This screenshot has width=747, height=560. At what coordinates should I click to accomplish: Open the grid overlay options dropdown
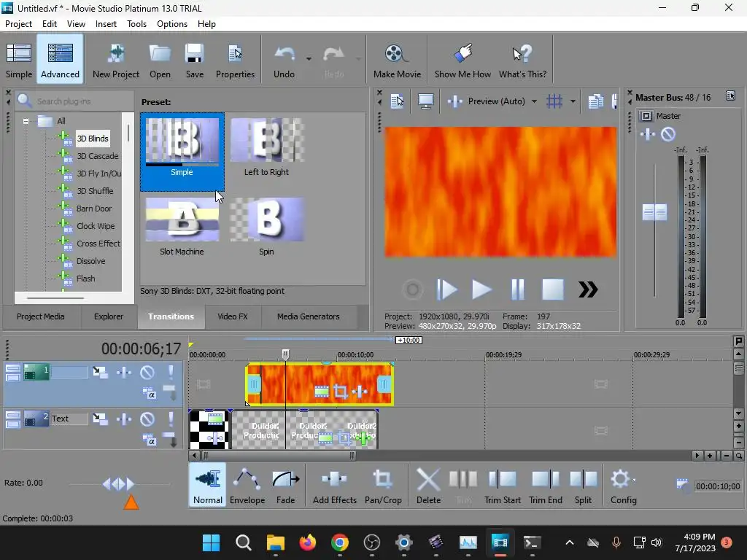pos(573,101)
